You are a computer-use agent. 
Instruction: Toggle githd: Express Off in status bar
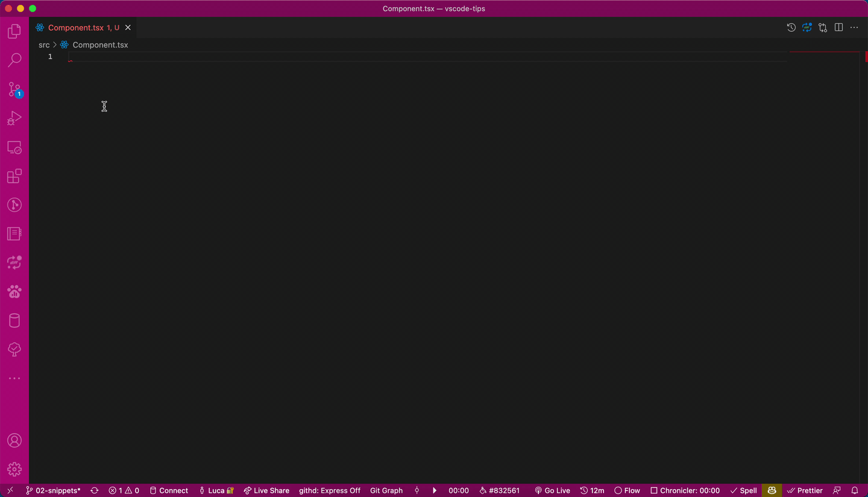pos(330,490)
